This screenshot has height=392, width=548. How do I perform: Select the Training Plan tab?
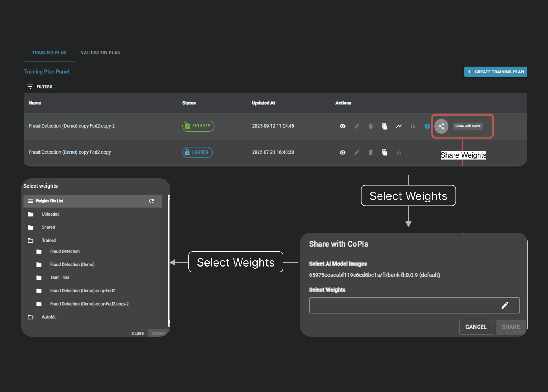pyautogui.click(x=49, y=53)
